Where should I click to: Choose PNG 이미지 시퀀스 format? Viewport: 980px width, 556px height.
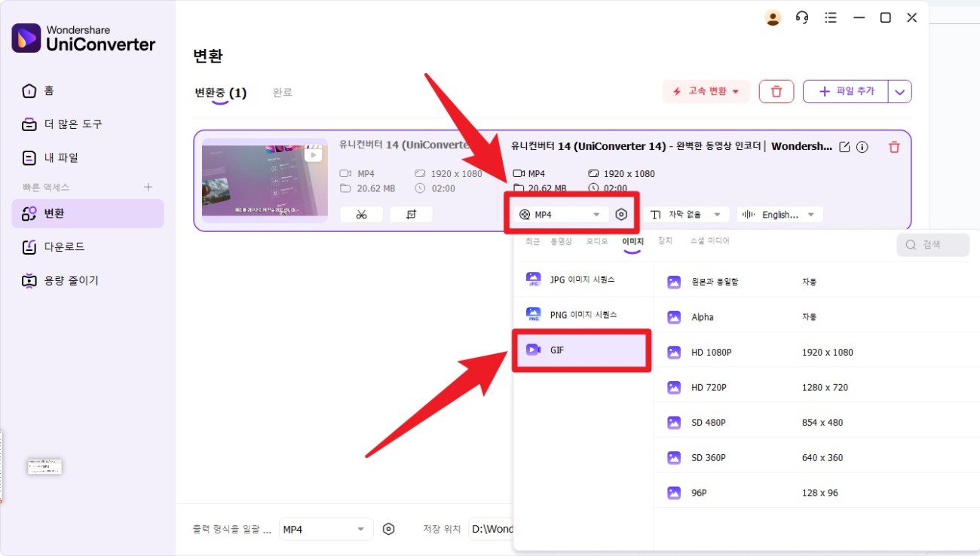(583, 314)
